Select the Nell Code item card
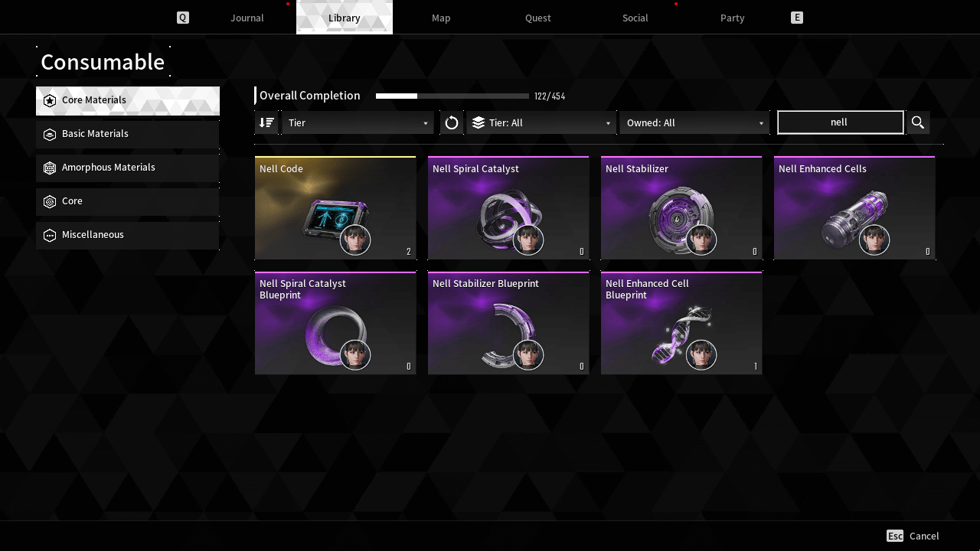Viewport: 980px width, 551px height. coord(335,208)
